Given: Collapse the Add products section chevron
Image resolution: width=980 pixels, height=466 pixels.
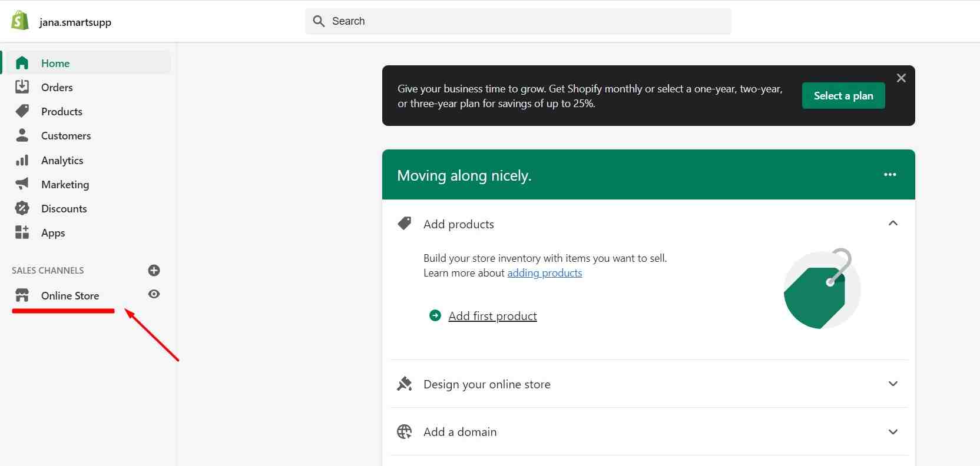Looking at the screenshot, I should [x=893, y=223].
